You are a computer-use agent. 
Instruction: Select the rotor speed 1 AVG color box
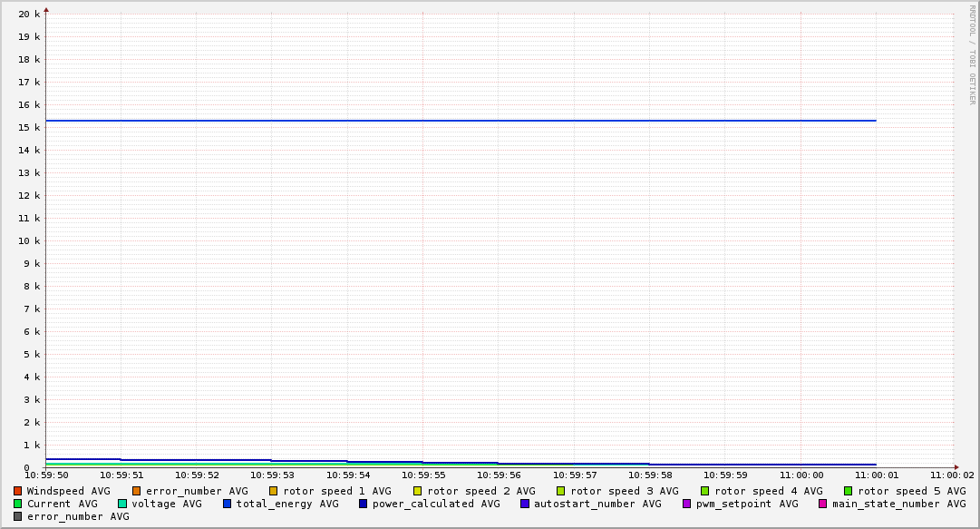[274, 491]
